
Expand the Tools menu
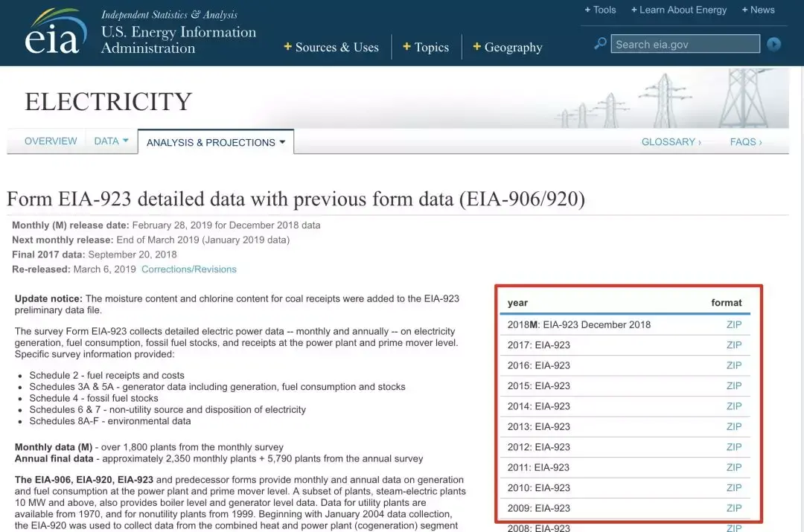[601, 10]
